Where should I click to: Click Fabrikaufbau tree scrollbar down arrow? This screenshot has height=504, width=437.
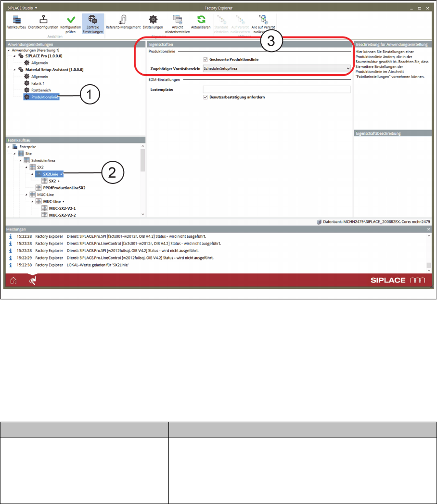click(142, 214)
